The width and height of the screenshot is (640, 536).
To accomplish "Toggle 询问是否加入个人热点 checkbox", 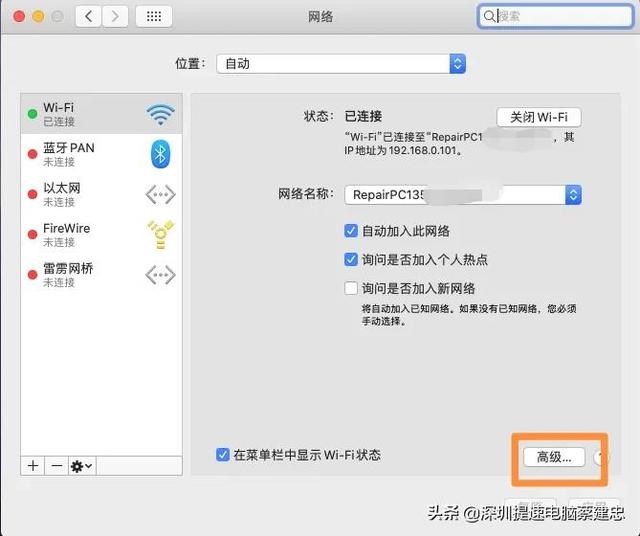I will [351, 260].
